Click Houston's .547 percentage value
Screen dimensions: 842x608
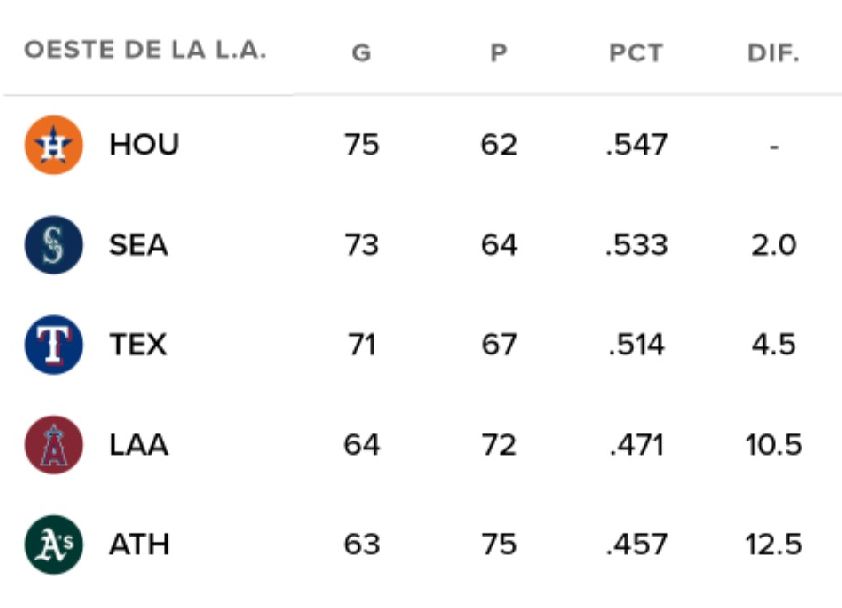coord(636,145)
